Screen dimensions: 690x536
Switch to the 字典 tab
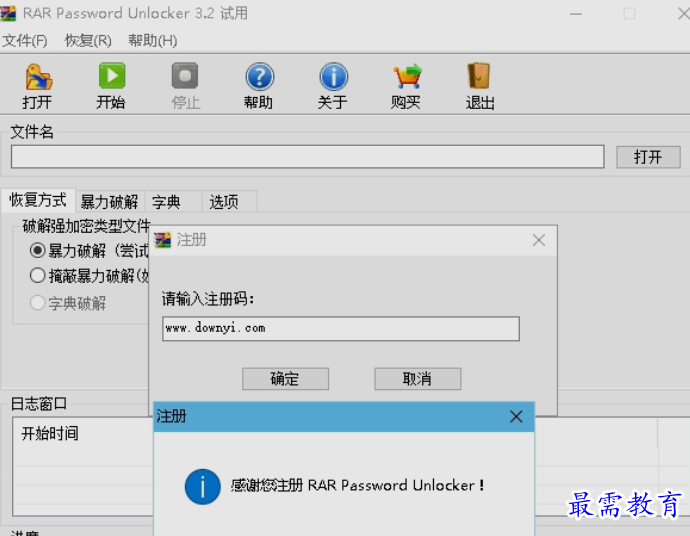coord(173,202)
